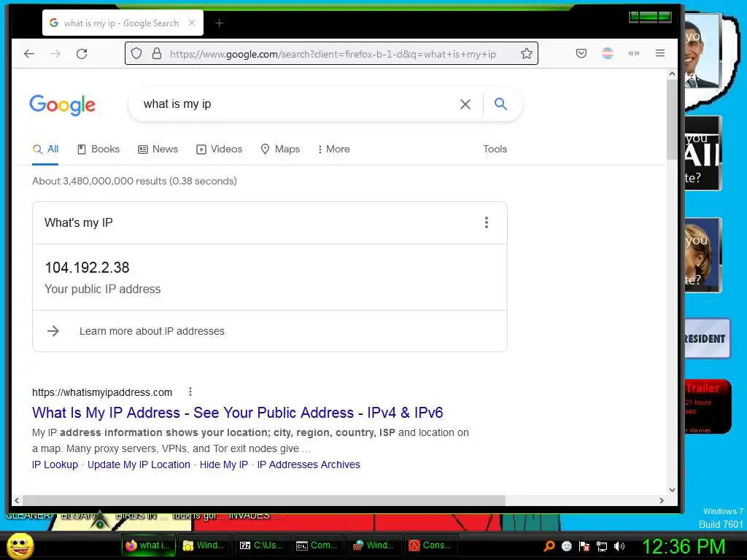The height and width of the screenshot is (560, 747).
Task: Open the firewall 'Wind...' taskbar item
Action: point(373,545)
